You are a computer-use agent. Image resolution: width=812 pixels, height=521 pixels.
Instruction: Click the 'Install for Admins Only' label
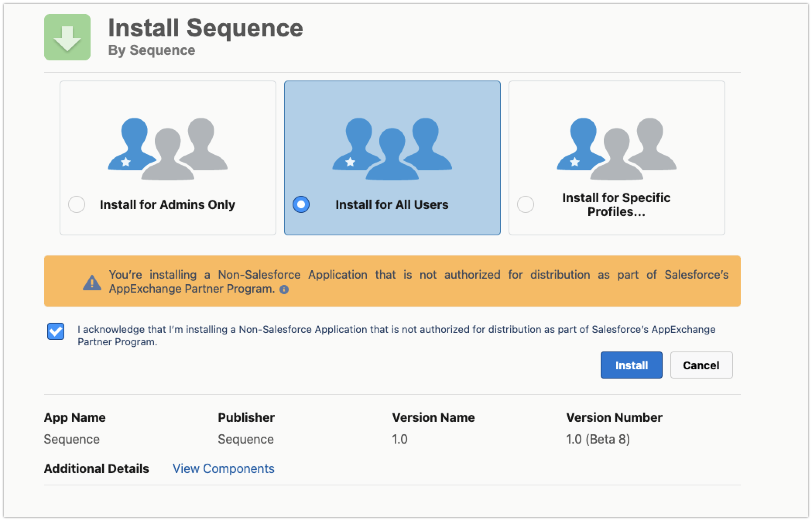[168, 204]
